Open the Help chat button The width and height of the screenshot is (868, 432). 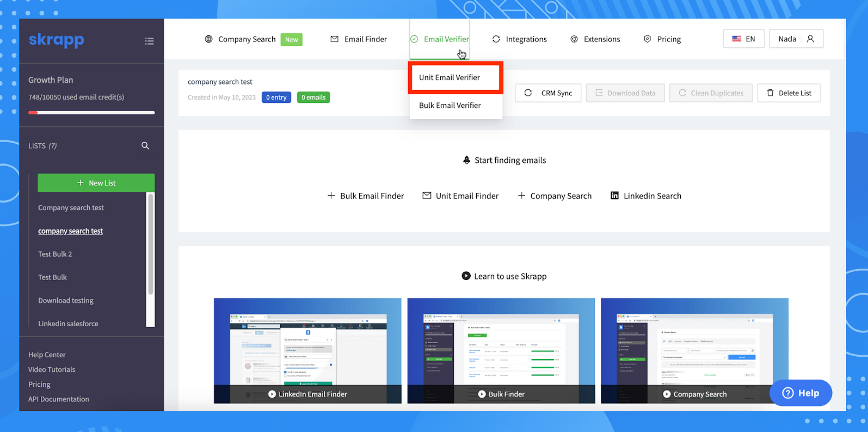801,393
